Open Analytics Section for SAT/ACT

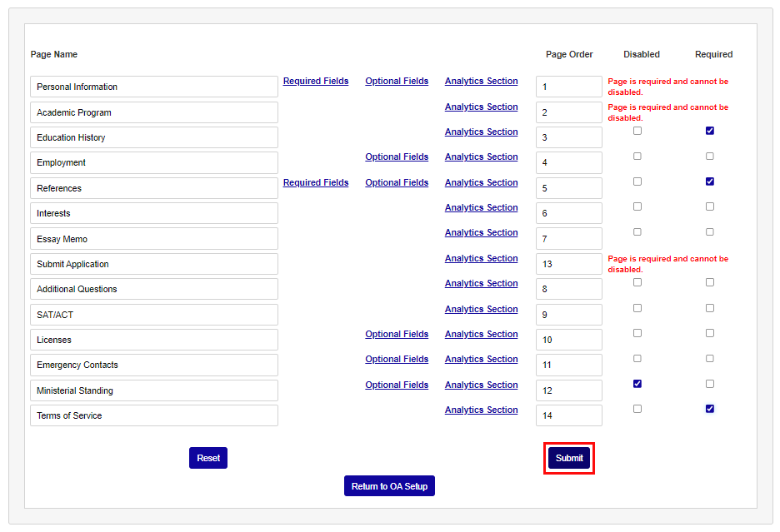click(x=481, y=309)
